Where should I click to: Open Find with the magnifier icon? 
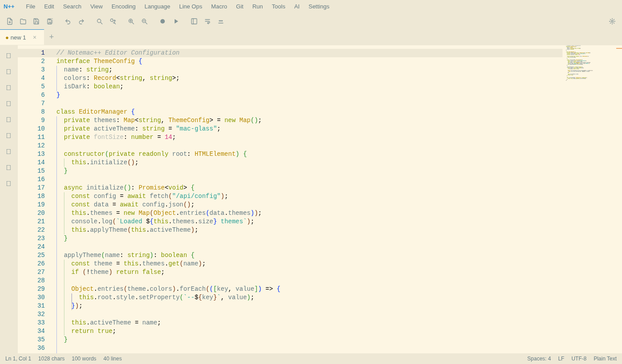pos(100,21)
